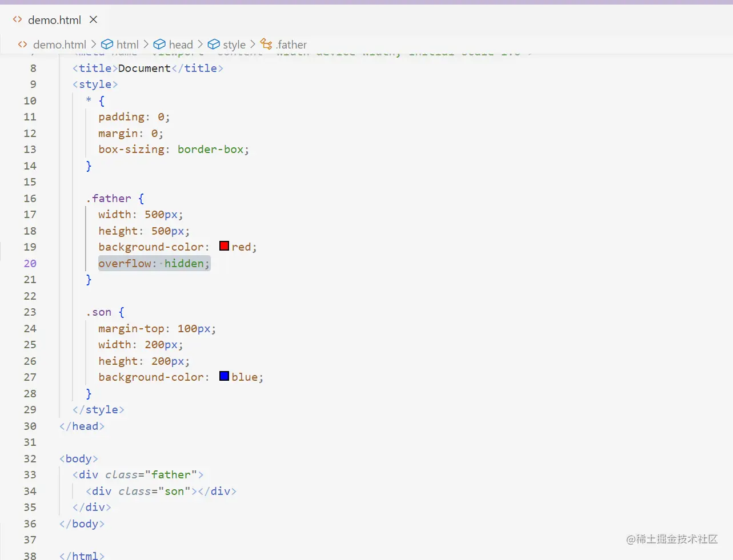Click the 'overflow: hidden;' declaration
This screenshot has width=733, height=560.
pyautogui.click(x=154, y=263)
